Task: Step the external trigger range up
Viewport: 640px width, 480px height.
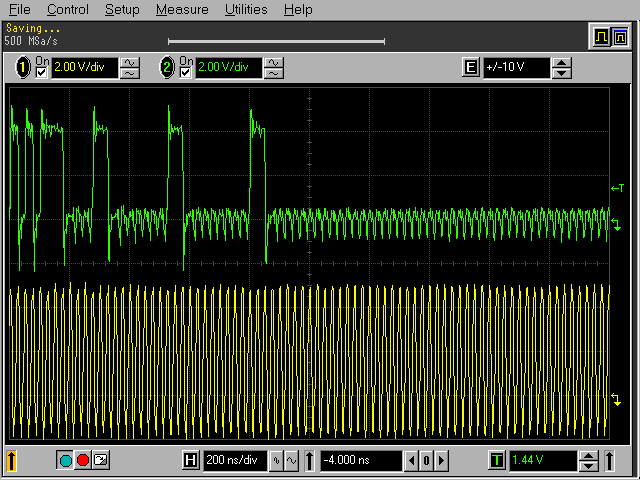Action: coord(562,62)
